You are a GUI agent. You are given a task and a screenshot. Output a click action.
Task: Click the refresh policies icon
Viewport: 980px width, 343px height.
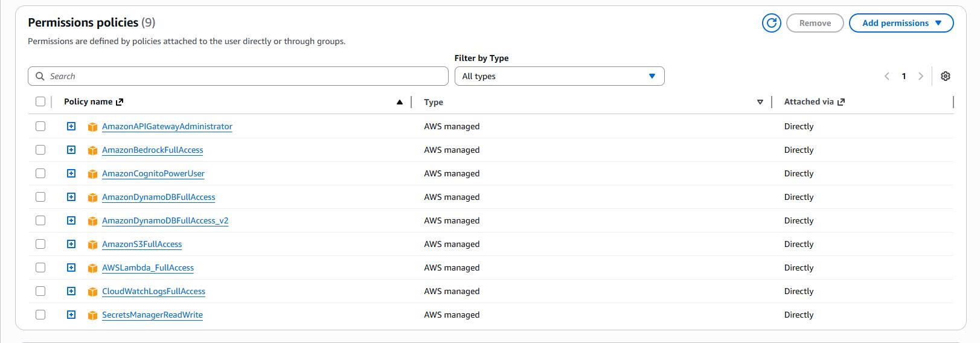pos(771,23)
